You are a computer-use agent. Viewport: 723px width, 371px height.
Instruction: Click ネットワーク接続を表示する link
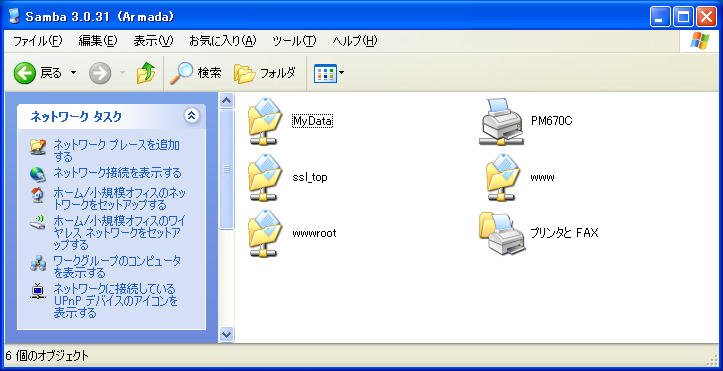(x=118, y=173)
